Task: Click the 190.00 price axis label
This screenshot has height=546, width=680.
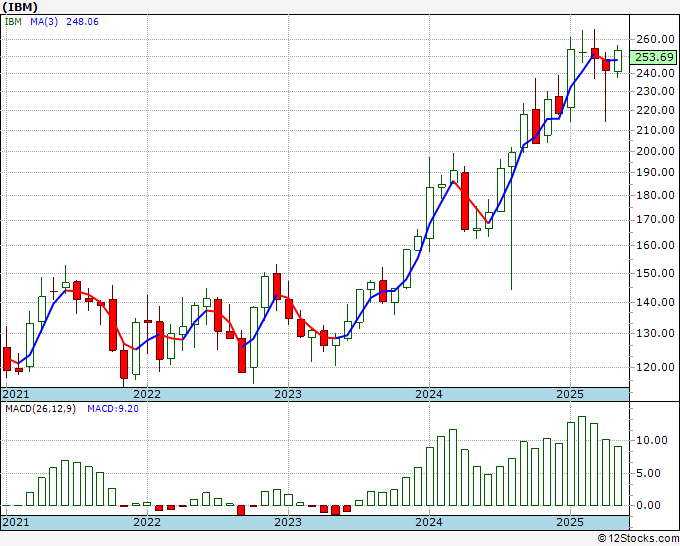Action: (655, 172)
